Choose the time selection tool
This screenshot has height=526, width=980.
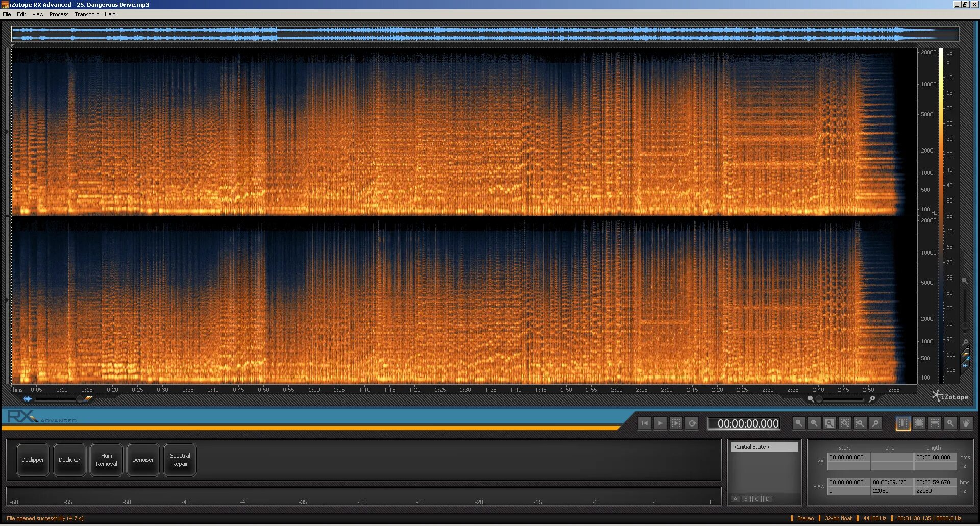(903, 423)
